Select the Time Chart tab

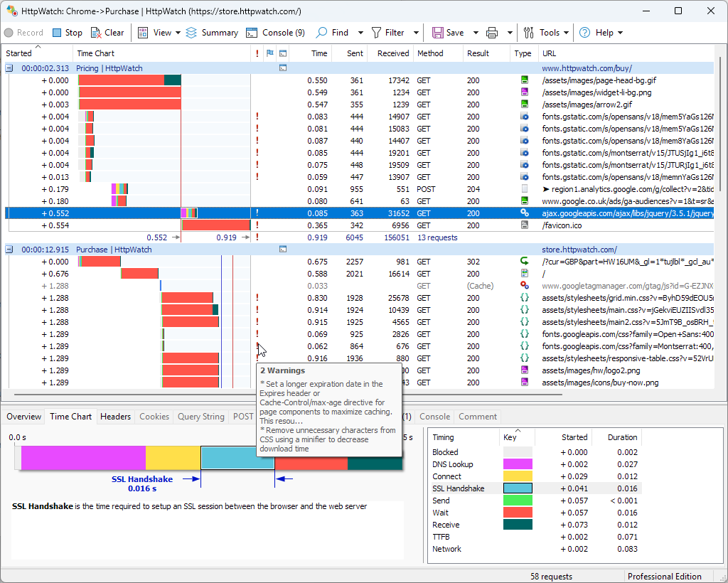pyautogui.click(x=70, y=417)
